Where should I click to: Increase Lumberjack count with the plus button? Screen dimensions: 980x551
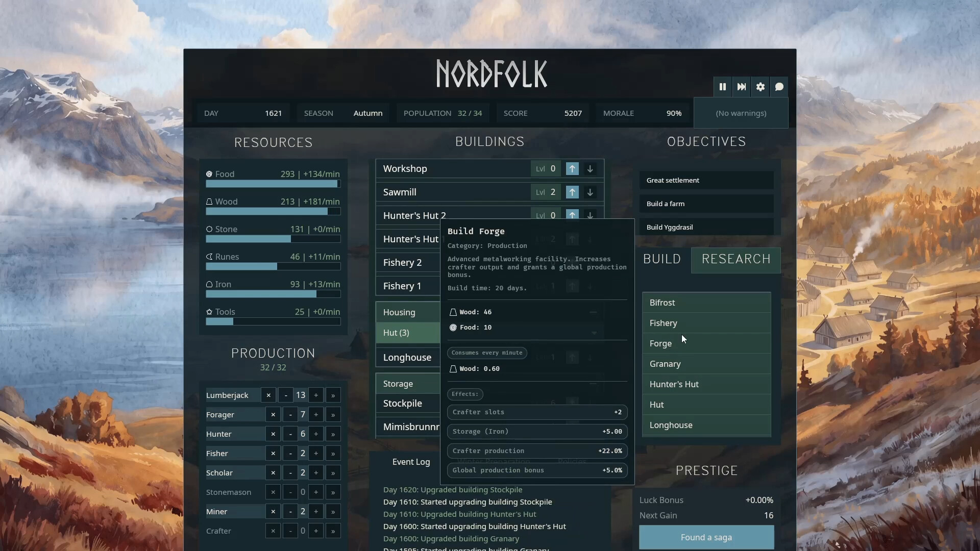point(316,395)
